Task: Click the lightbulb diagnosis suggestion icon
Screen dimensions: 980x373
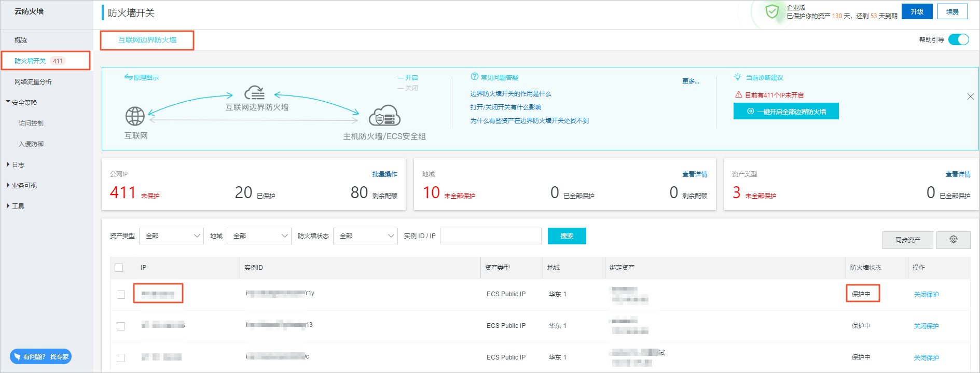Action: 737,77
